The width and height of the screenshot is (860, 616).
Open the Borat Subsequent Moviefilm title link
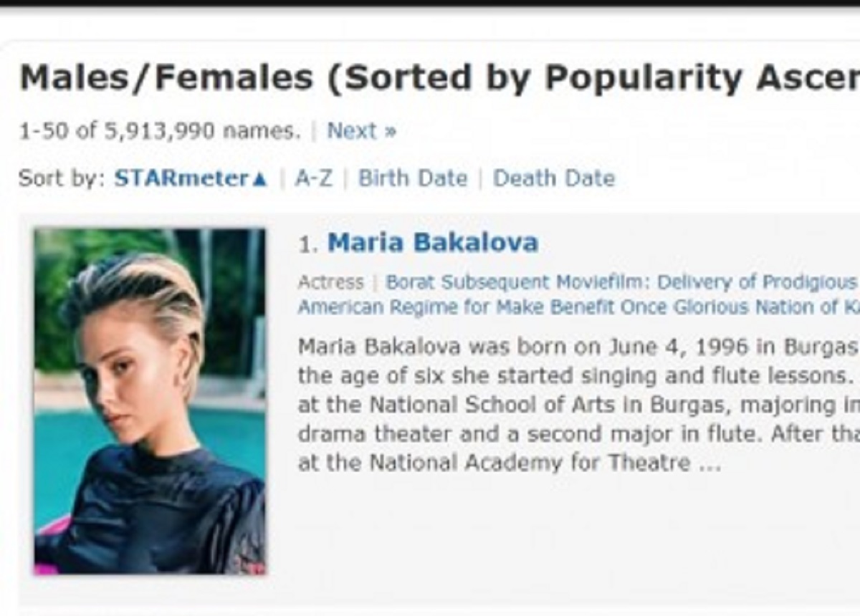tap(622, 282)
